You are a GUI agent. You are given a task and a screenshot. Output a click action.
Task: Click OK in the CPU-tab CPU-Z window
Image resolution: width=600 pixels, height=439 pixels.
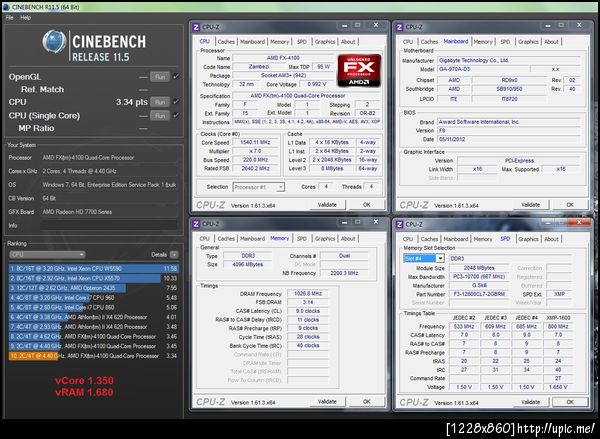point(367,205)
